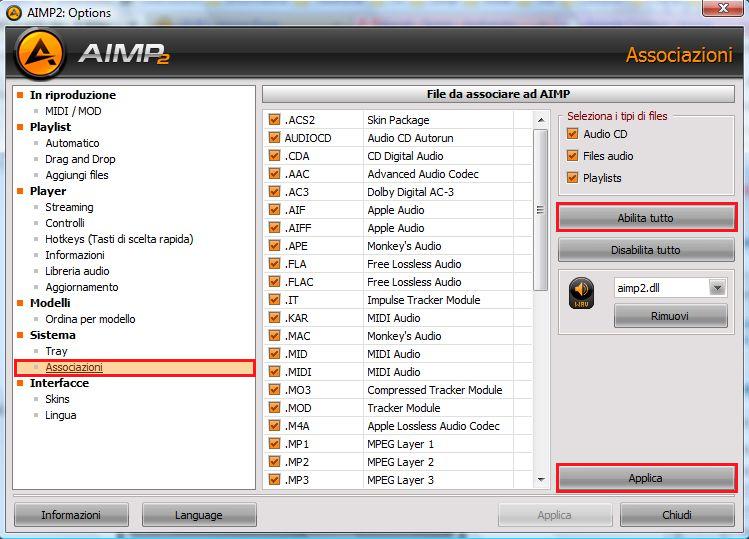Image resolution: width=749 pixels, height=539 pixels.
Task: Toggle the .MP3 MPEG Layer 3 checkbox
Action: tap(274, 479)
